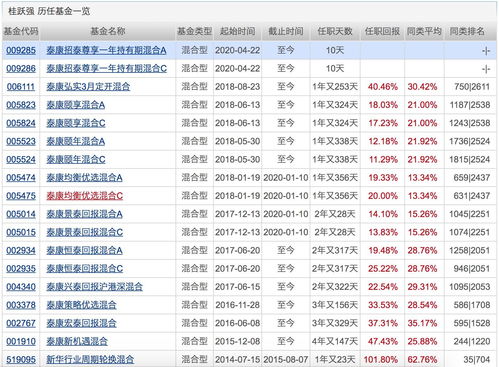Viewport: 499px width, 367px height.
Task: Open fund 新华行业周期轮换混合
Action: pyautogui.click(x=90, y=359)
